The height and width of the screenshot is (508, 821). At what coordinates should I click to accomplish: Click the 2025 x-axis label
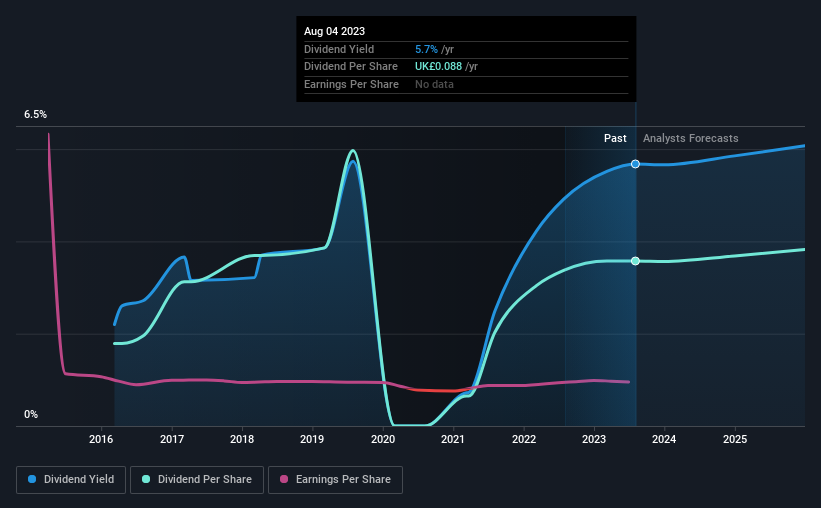735,439
